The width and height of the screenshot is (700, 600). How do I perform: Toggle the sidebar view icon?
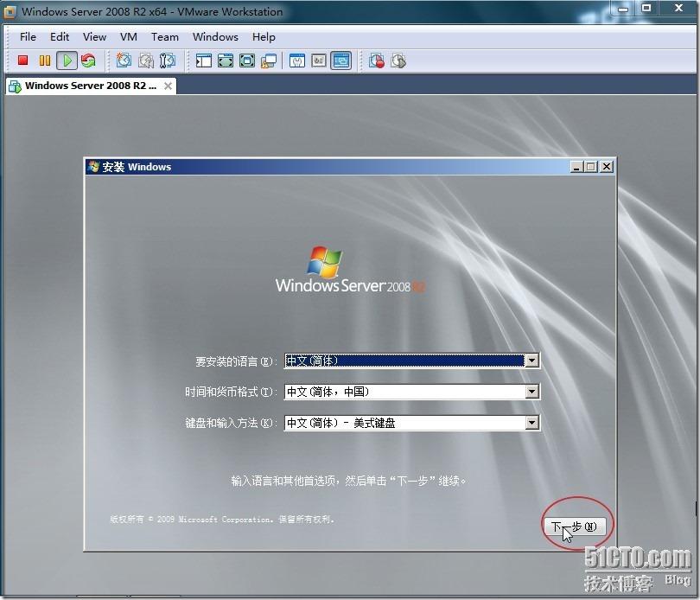204,61
